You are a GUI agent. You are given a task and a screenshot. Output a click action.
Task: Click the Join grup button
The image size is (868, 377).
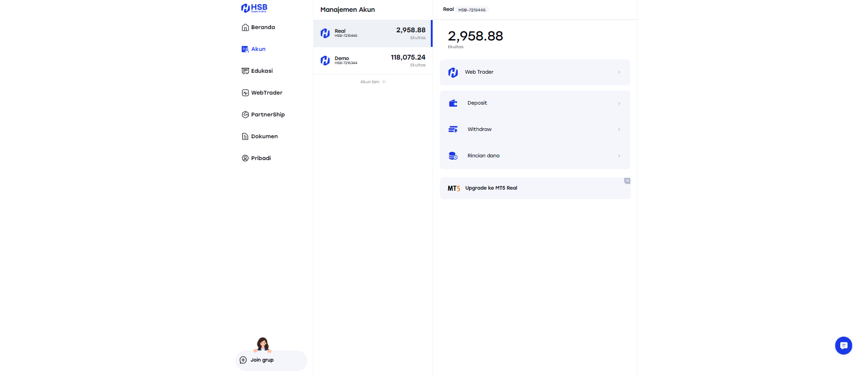tap(271, 361)
